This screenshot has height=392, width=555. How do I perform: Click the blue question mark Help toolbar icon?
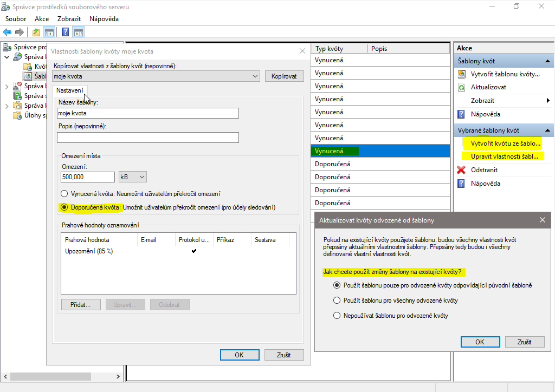[65, 32]
